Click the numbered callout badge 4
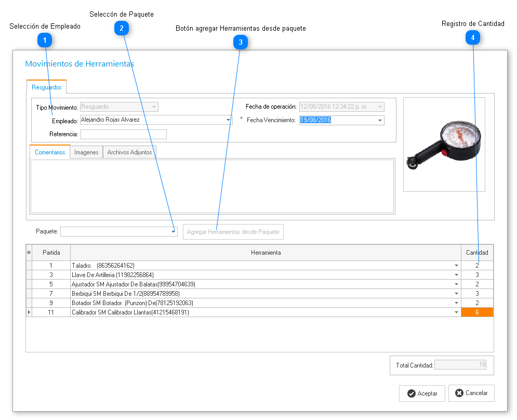Viewport: 517px width, 420px height. 472,37
